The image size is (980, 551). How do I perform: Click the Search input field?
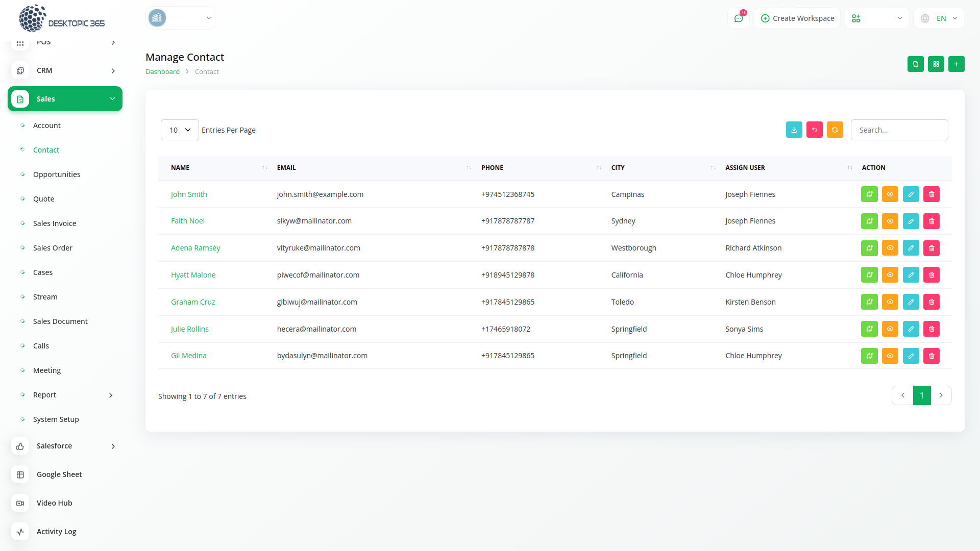pyautogui.click(x=899, y=130)
